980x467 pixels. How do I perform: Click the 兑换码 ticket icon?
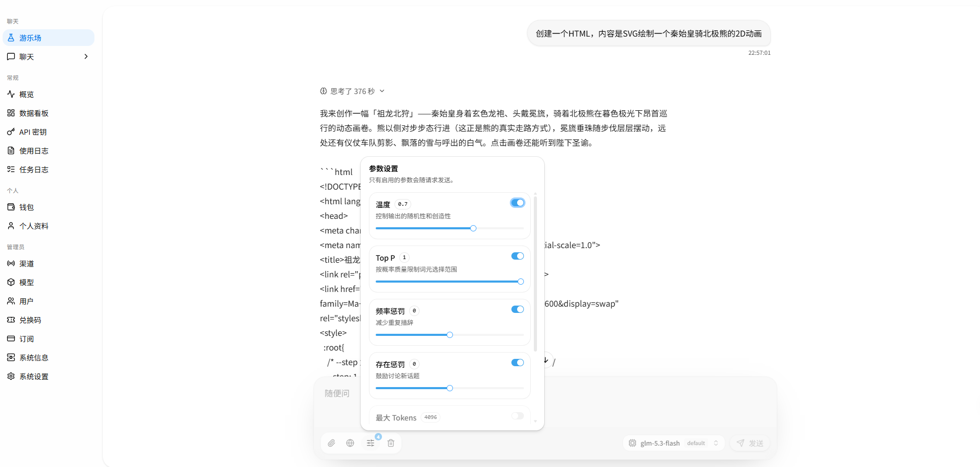(11, 320)
